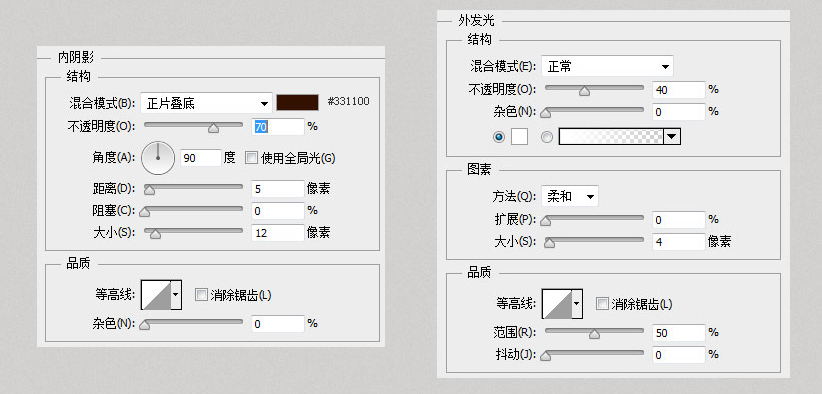Click the 角度(A): label
The width and height of the screenshot is (822, 394).
[x=114, y=158]
